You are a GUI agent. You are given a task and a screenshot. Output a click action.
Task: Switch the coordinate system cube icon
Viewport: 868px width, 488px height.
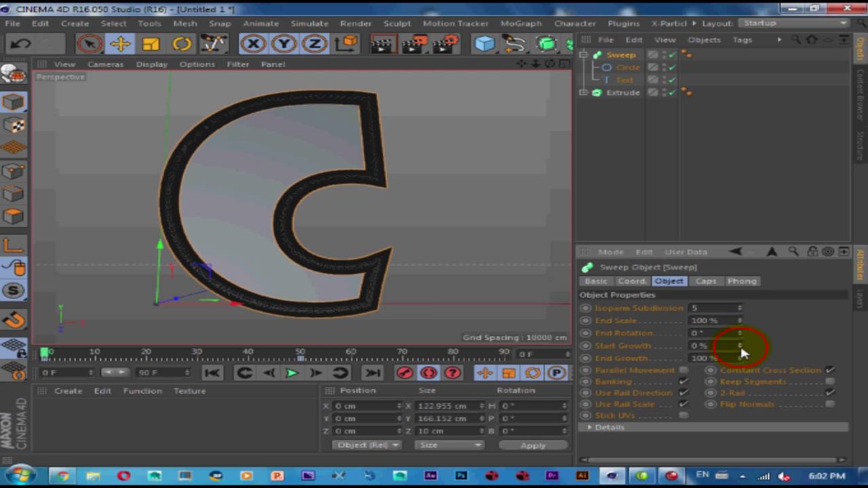click(347, 44)
